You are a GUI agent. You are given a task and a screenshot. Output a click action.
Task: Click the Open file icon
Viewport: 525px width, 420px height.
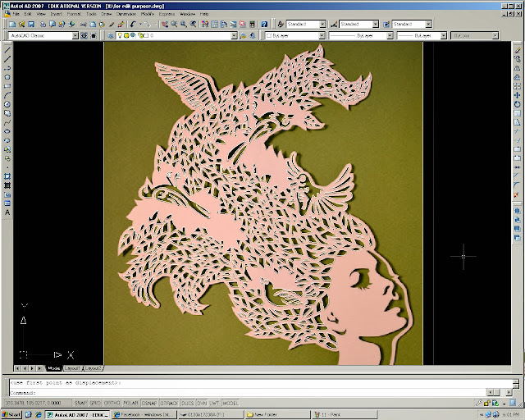point(22,24)
